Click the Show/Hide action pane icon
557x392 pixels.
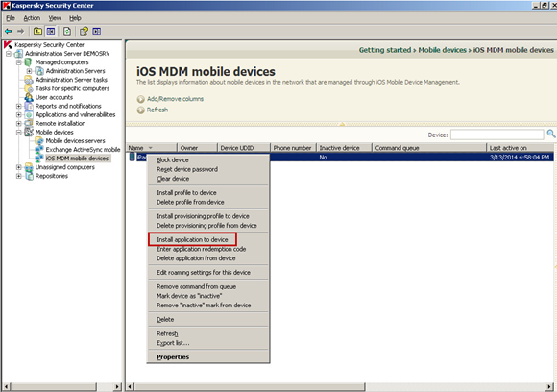pyautogui.click(x=97, y=32)
